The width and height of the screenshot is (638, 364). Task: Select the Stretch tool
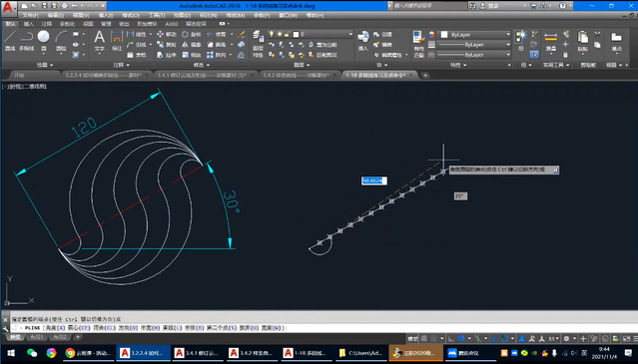[167, 55]
